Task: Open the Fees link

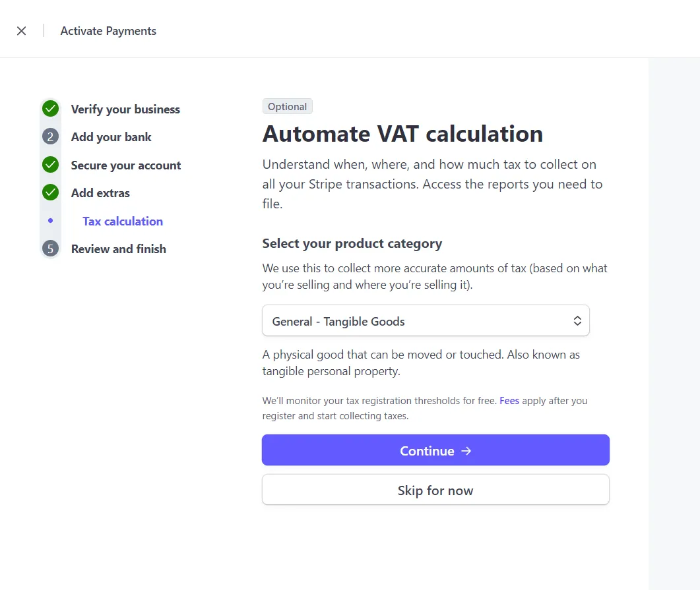Action: 509,400
